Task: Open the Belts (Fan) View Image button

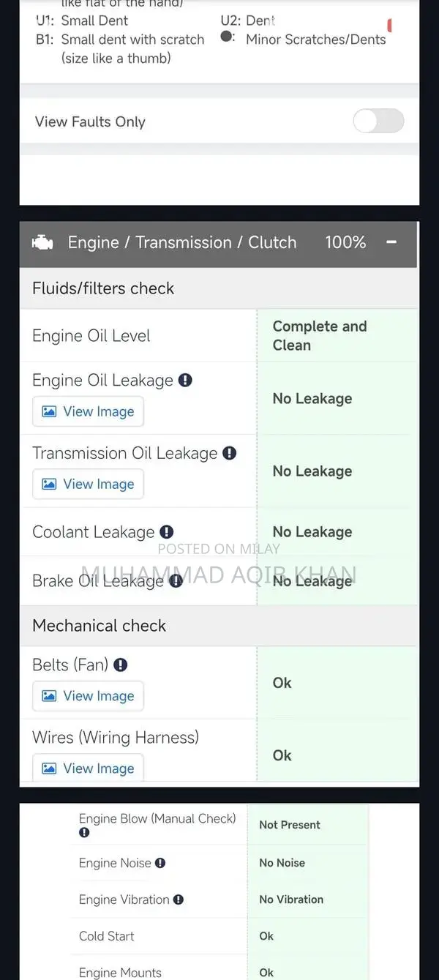Action: tap(88, 696)
